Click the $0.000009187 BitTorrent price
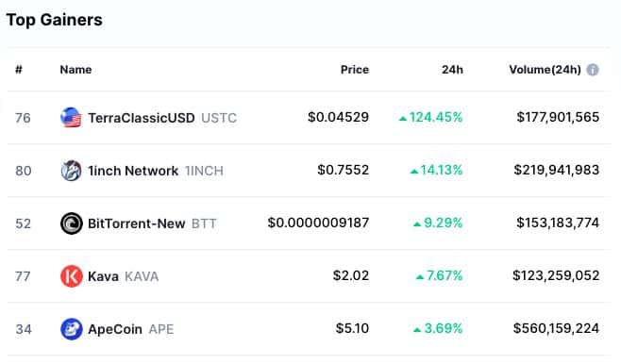 318,223
